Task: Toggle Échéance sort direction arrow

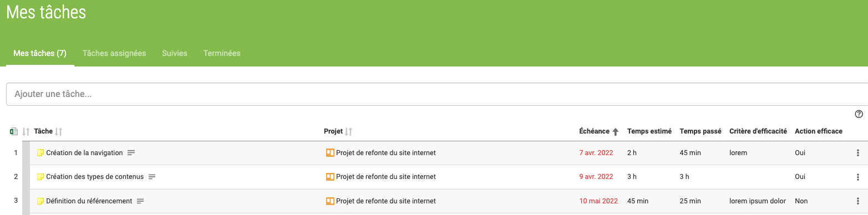Action: pos(615,131)
